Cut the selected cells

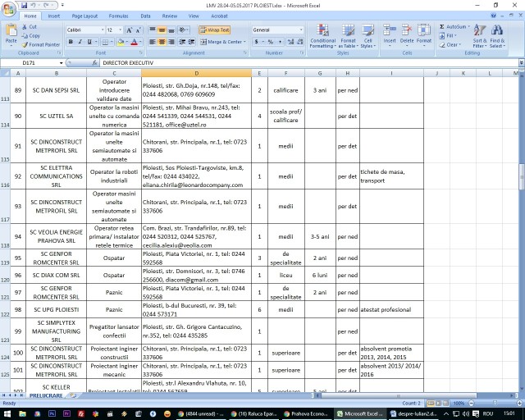[x=30, y=27]
